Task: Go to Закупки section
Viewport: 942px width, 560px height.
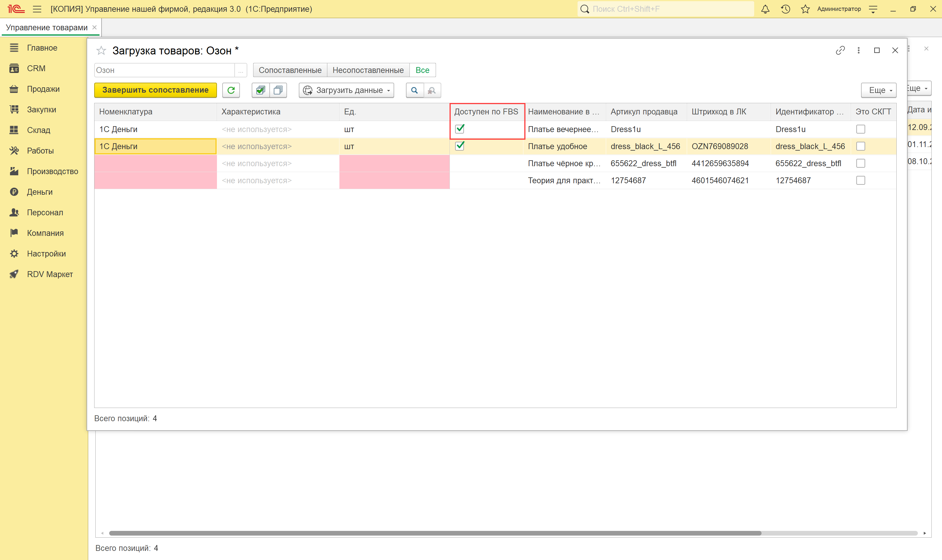Action: (42, 109)
